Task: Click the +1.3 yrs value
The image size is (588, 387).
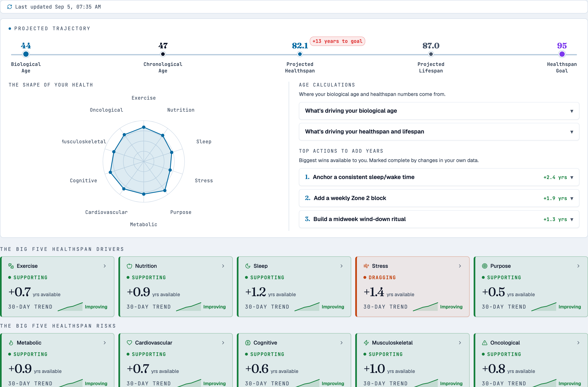Action: (555, 219)
